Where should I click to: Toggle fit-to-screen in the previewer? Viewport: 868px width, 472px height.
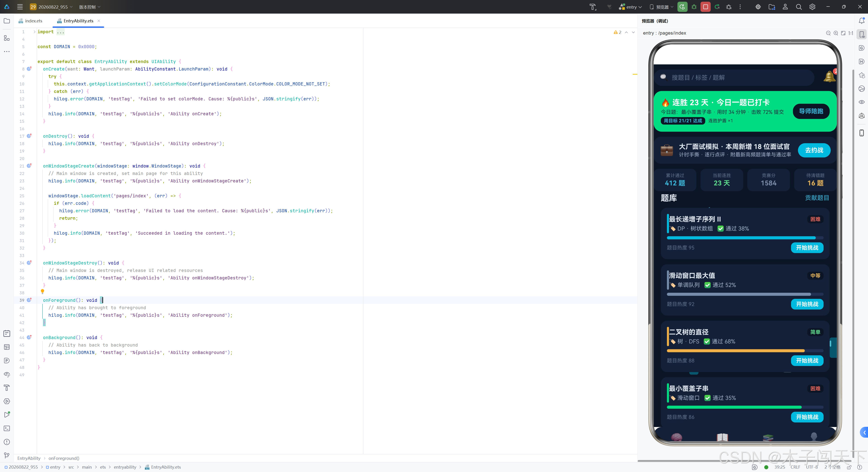click(843, 33)
